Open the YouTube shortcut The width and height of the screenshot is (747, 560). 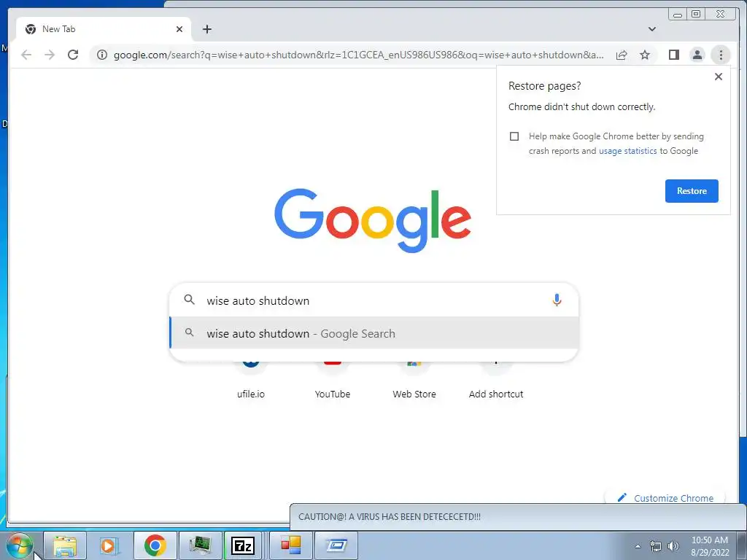coord(333,378)
